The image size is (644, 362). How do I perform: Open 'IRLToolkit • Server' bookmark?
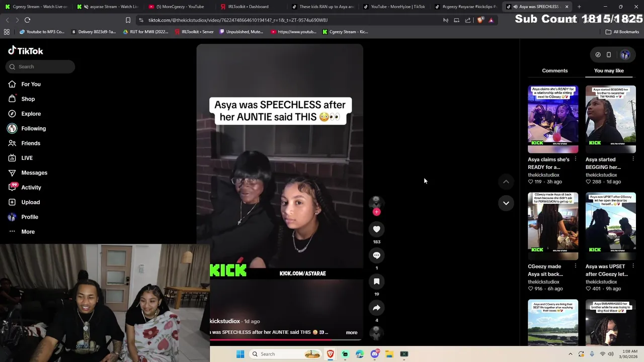tap(194, 32)
